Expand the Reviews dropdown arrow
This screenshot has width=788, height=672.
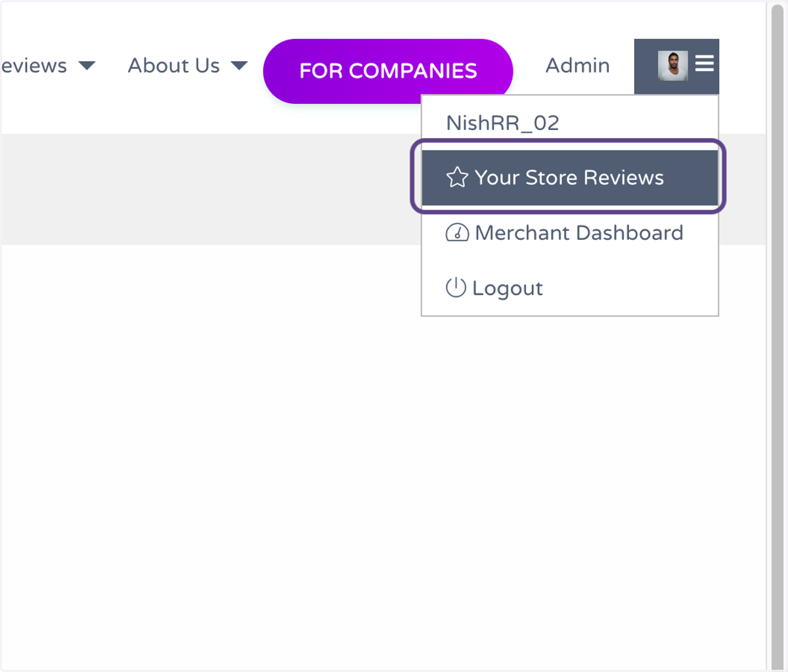(87, 66)
